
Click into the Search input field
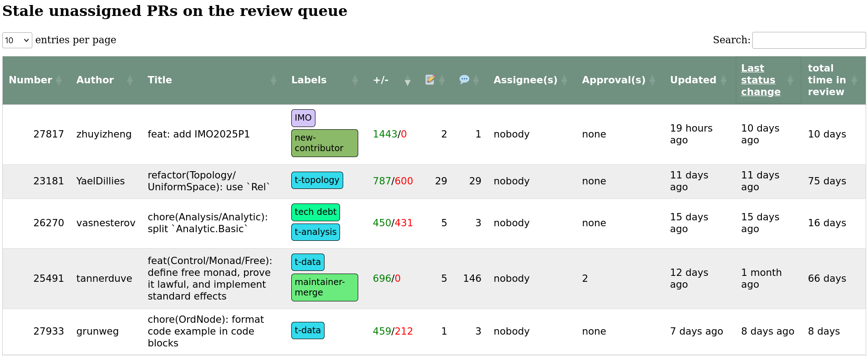point(808,41)
